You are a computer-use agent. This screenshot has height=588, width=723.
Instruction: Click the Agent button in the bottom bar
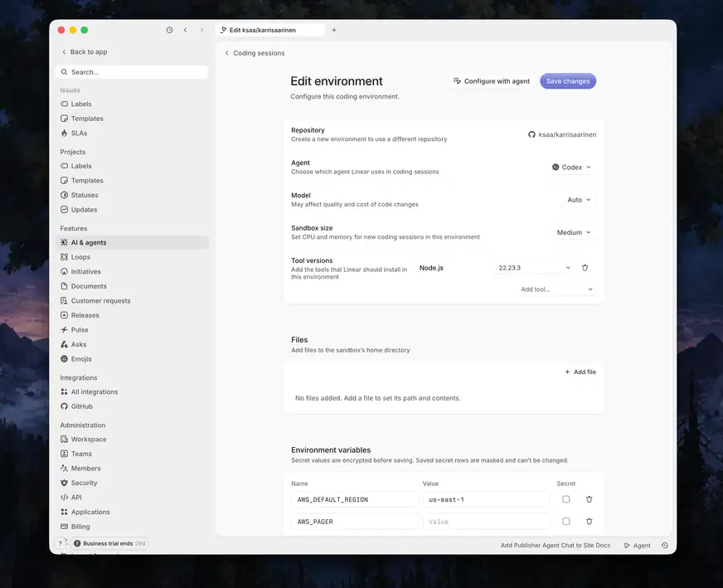click(637, 545)
